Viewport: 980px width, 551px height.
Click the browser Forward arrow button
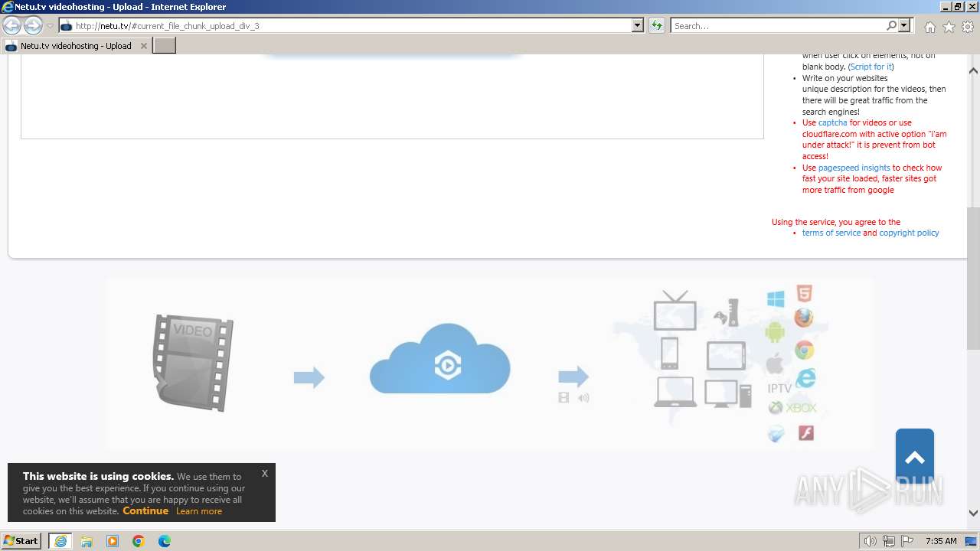[33, 26]
